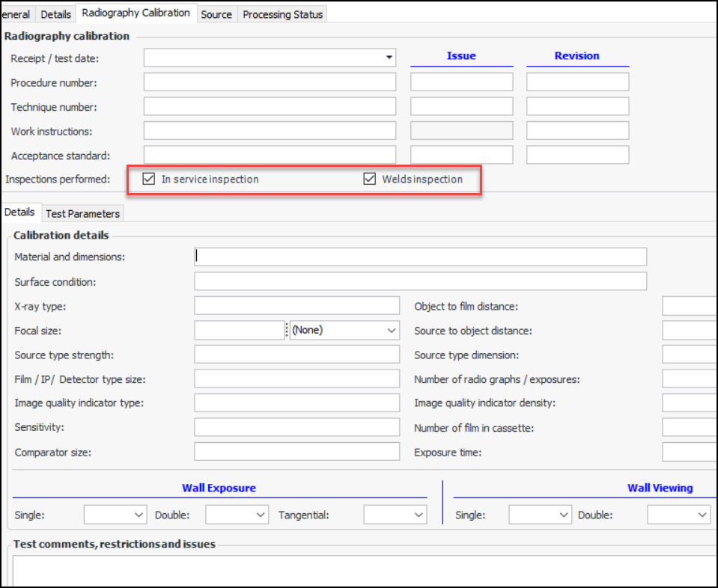The width and height of the screenshot is (718, 588).
Task: Focus the Surface condition field
Action: 420,281
